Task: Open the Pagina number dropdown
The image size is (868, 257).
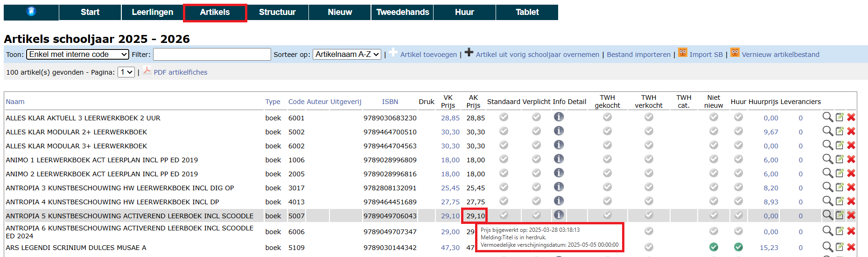Action: [x=126, y=72]
